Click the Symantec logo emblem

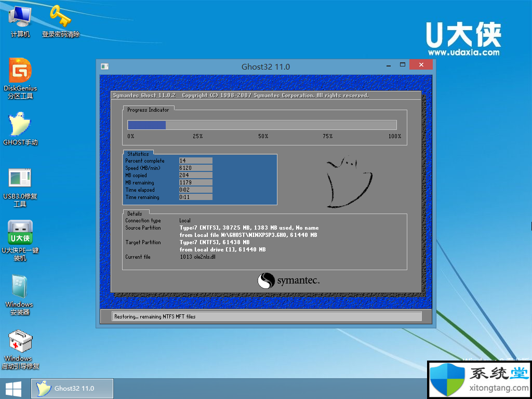[265, 281]
